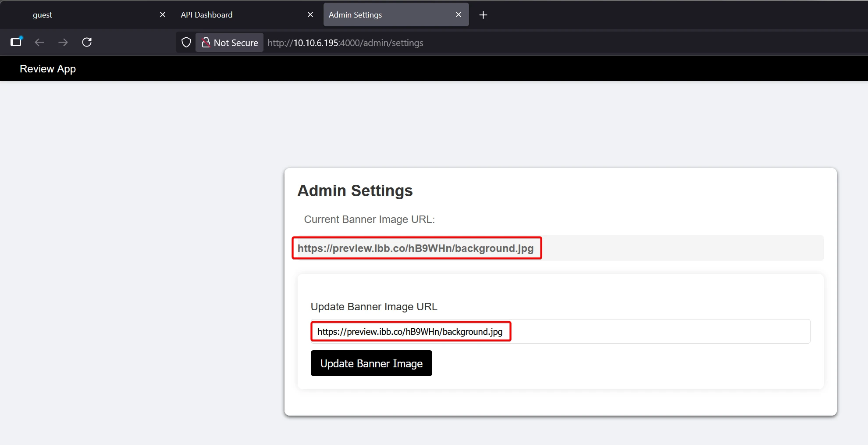The width and height of the screenshot is (868, 445).
Task: Open the sidebar view icon
Action: point(16,42)
